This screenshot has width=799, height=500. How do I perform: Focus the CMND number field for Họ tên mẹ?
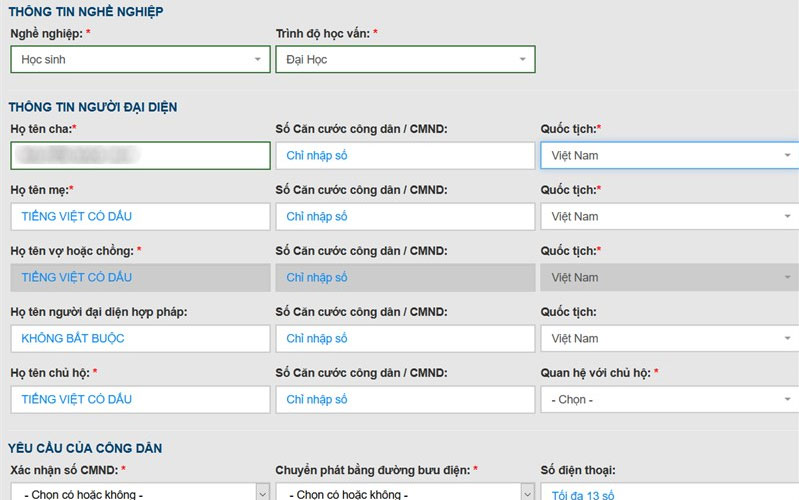tap(405, 217)
